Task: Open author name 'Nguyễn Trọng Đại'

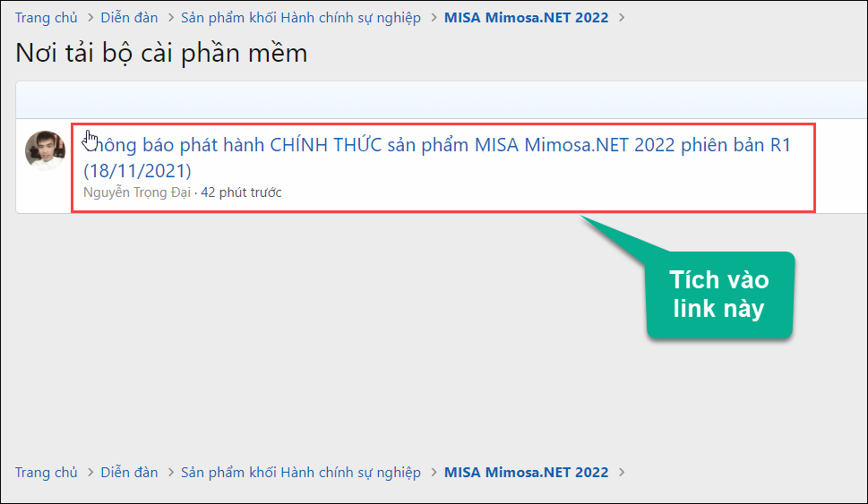Action: click(137, 192)
